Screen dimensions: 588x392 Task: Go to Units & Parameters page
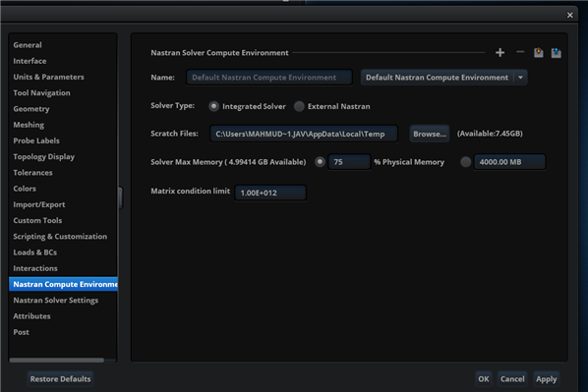point(49,77)
